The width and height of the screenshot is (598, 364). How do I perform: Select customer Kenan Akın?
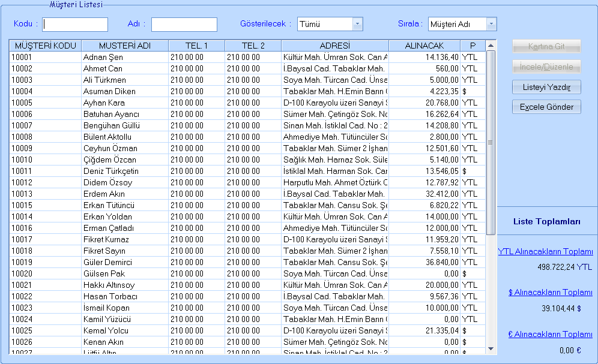[x=103, y=342]
